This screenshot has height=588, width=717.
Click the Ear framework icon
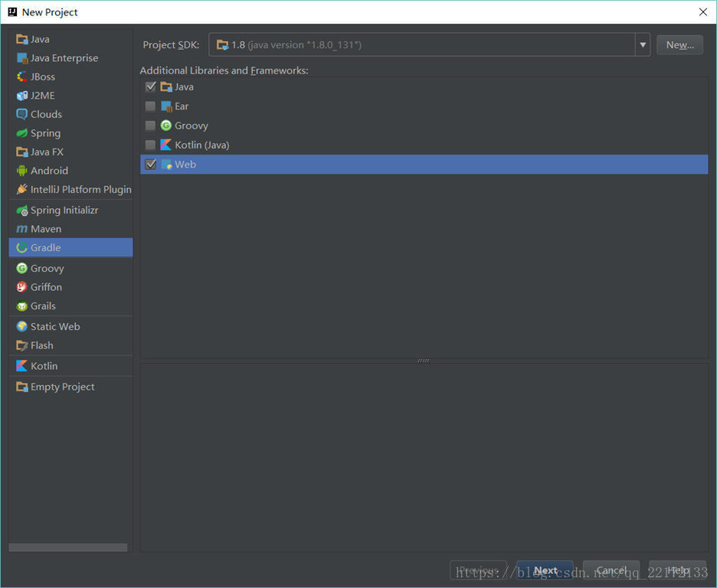[166, 106]
